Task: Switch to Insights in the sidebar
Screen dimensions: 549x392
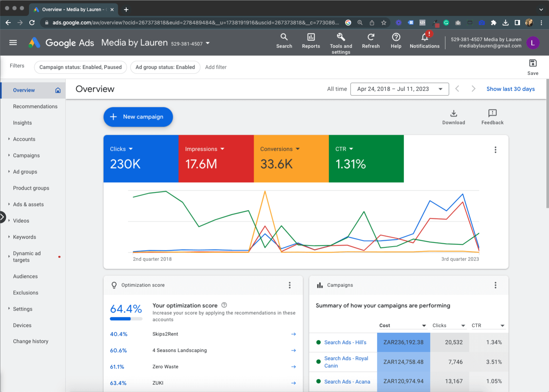Action: [22, 122]
